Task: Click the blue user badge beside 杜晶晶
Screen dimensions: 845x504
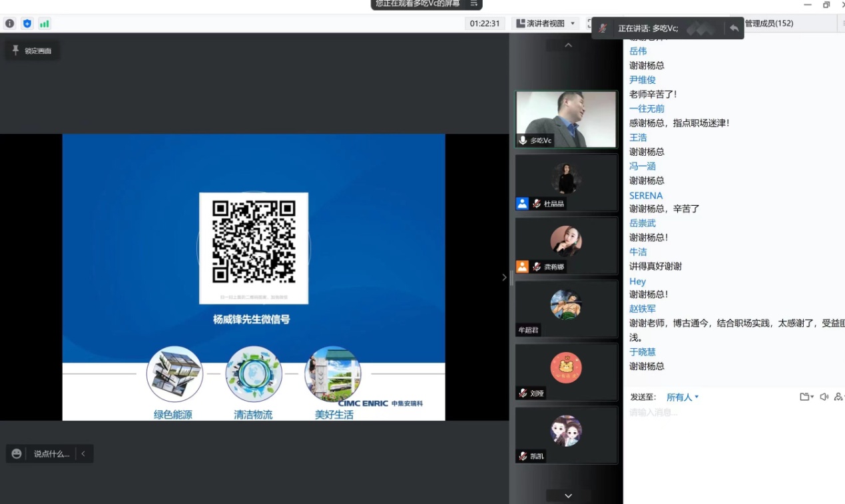Action: coord(523,204)
